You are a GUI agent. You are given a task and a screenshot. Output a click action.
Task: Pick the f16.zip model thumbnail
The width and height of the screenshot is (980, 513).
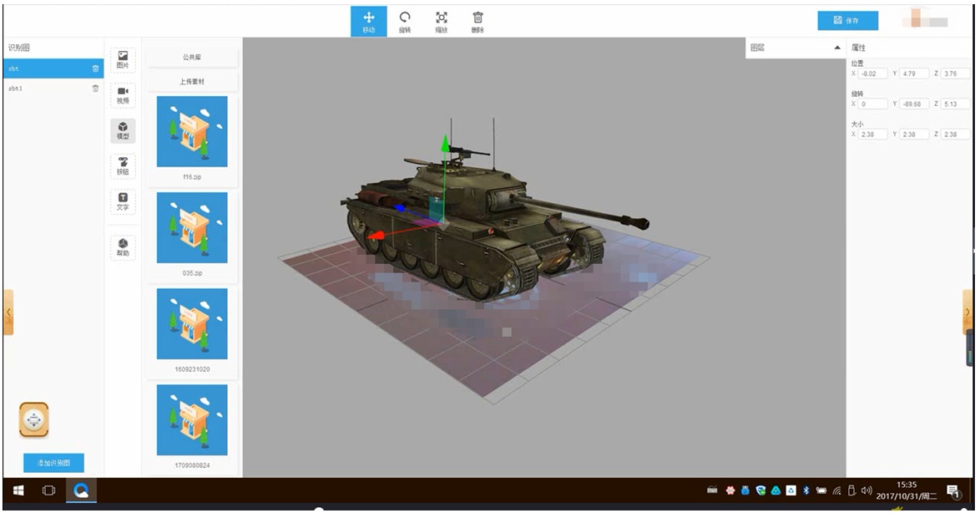193,131
